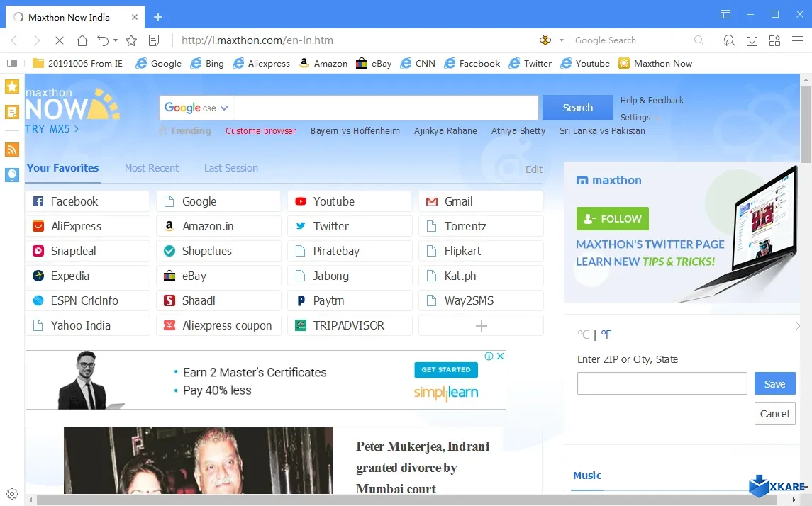Follow Maxthon on Twitter via green button
812x506 pixels.
pyautogui.click(x=612, y=219)
